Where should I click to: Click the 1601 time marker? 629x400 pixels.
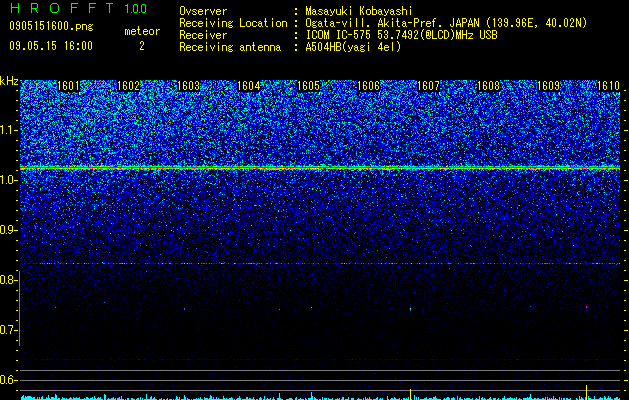[x=69, y=86]
